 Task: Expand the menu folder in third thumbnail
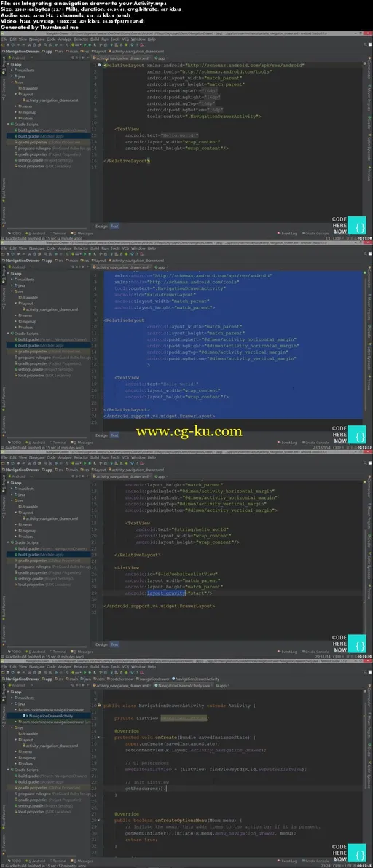pos(16,524)
